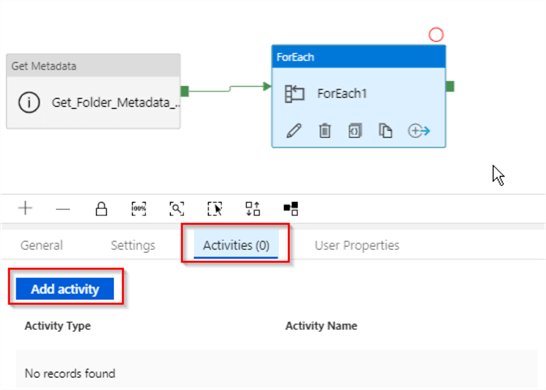Click the green output connector of ForEach1
Viewport: 546px width, 390px height.
(x=450, y=86)
